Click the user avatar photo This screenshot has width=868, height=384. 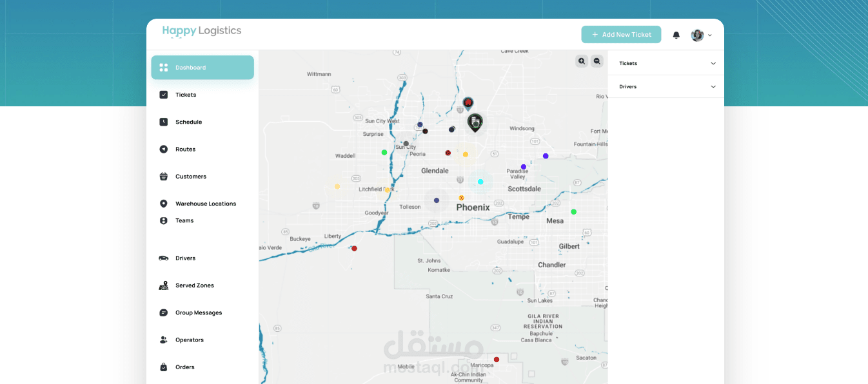click(x=697, y=35)
